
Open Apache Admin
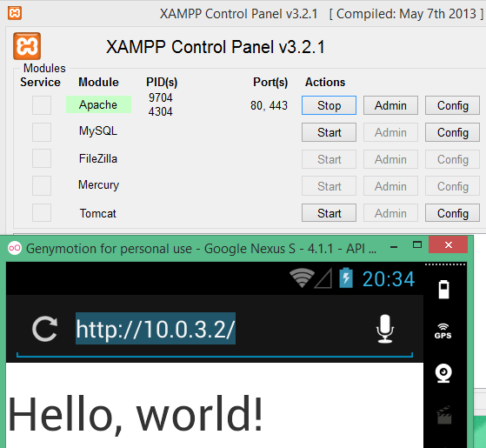tap(390, 105)
